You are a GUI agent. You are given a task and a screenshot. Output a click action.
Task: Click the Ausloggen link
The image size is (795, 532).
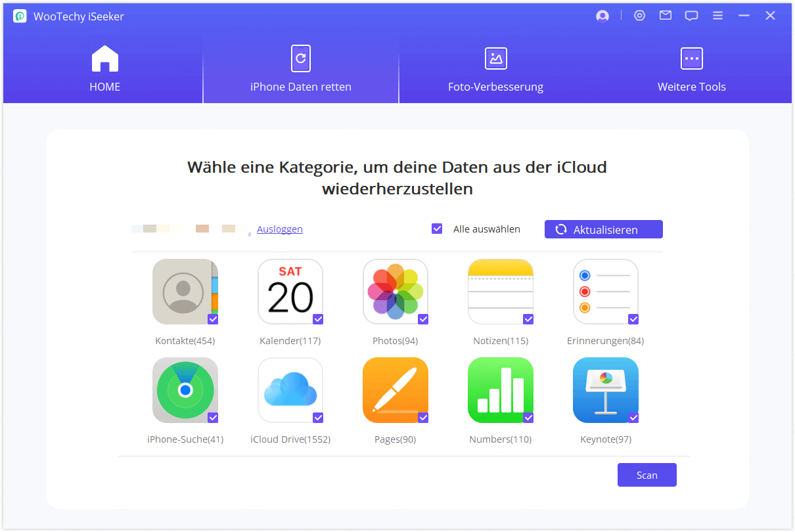279,229
